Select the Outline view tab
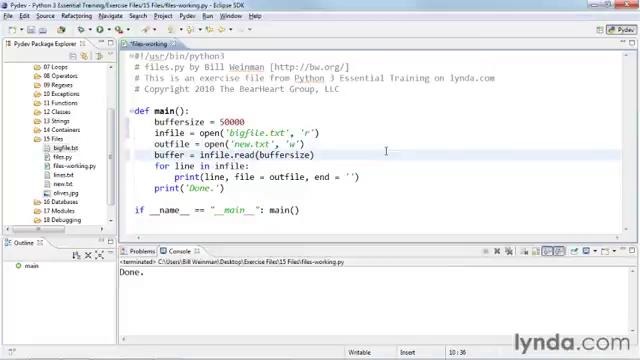640x360 pixels. point(24,243)
